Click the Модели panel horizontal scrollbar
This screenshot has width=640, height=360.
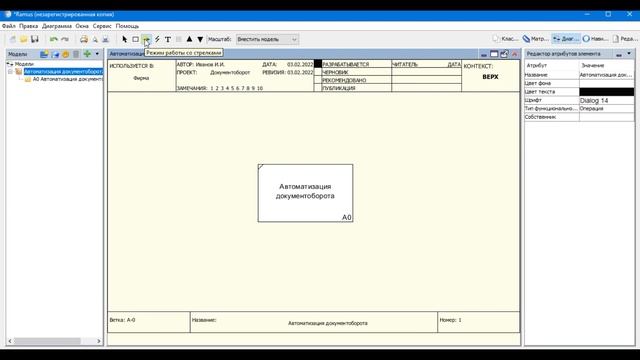pyautogui.click(x=47, y=341)
